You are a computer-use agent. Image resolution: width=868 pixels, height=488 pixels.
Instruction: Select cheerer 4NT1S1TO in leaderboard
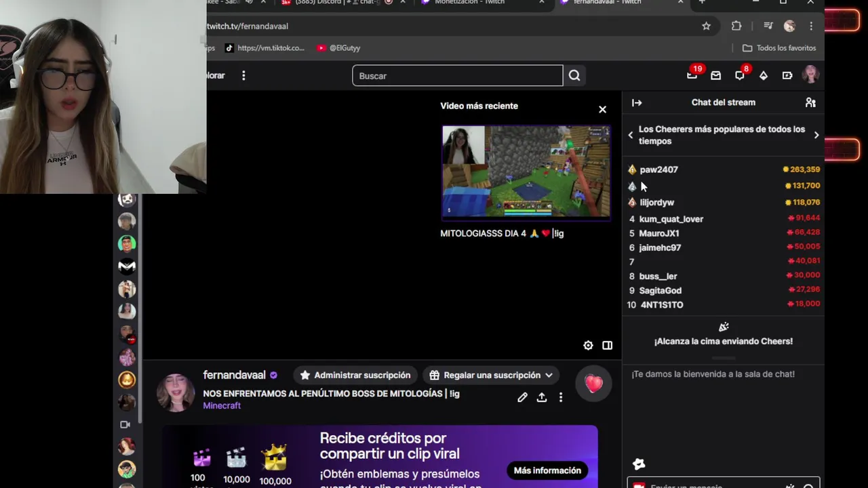pyautogui.click(x=662, y=304)
